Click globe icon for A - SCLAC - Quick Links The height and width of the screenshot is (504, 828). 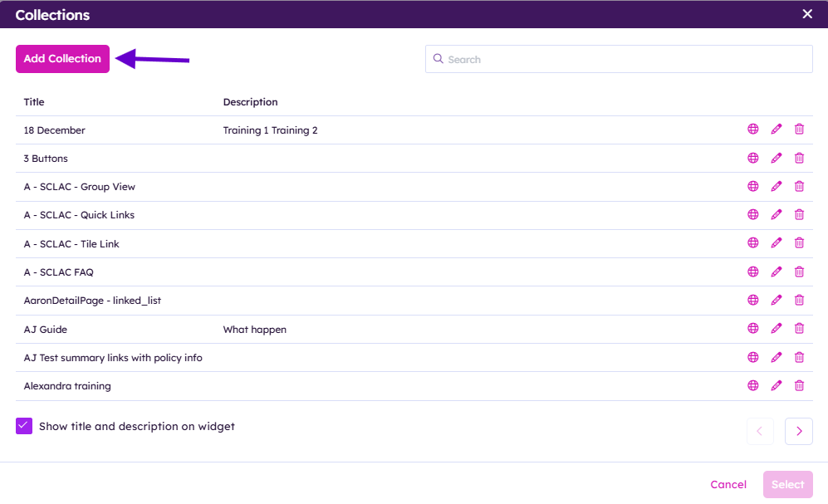[x=753, y=215]
